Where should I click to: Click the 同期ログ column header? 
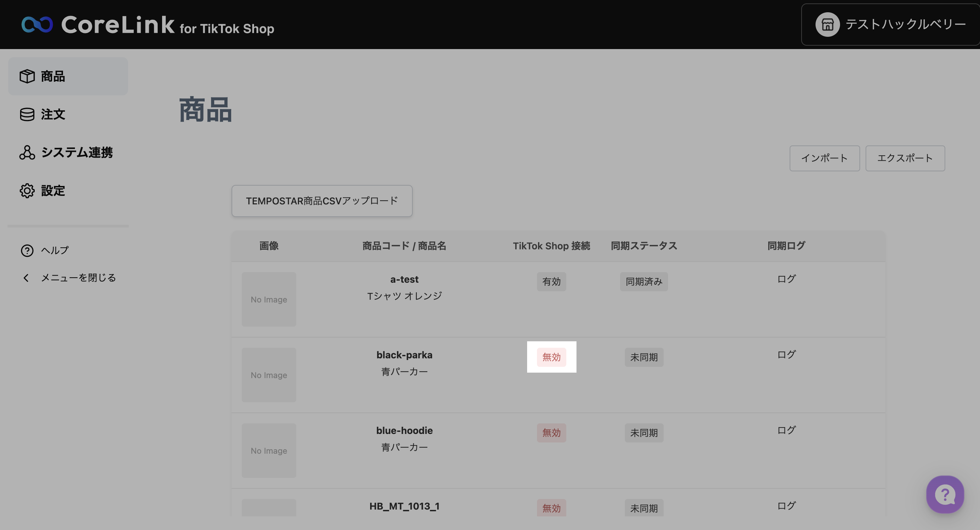[x=786, y=246]
